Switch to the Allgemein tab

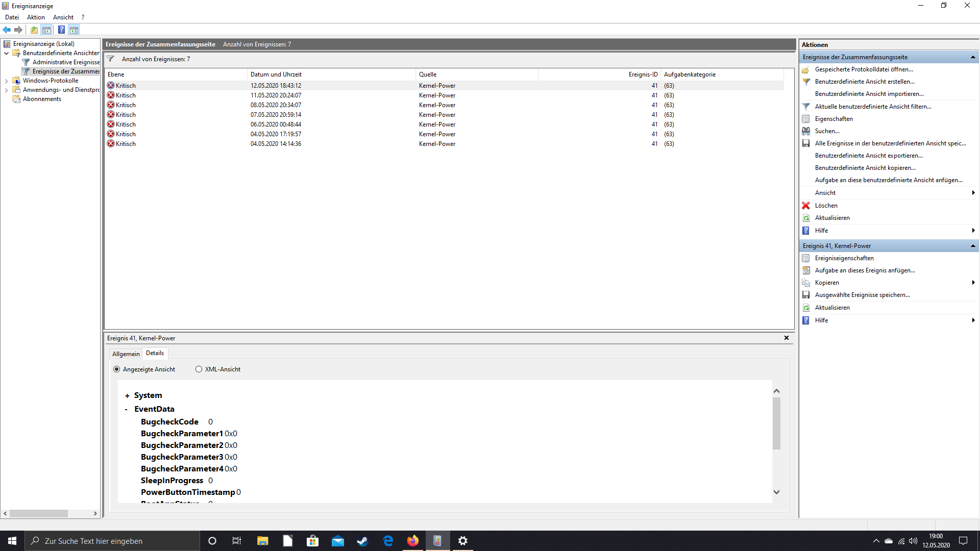click(x=126, y=354)
